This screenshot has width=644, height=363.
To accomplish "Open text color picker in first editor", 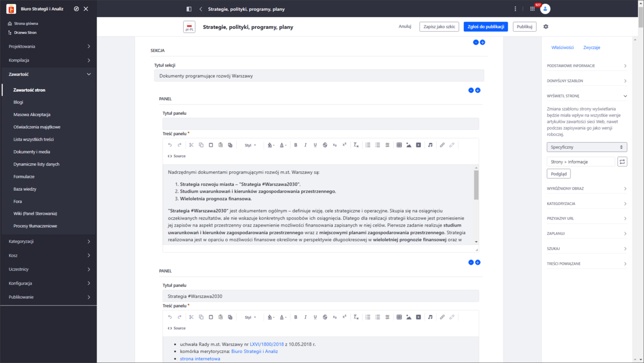I will click(283, 145).
